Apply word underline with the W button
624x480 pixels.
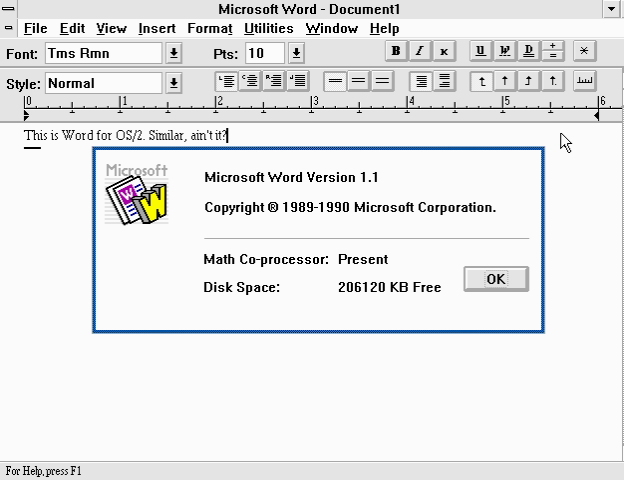pos(505,51)
